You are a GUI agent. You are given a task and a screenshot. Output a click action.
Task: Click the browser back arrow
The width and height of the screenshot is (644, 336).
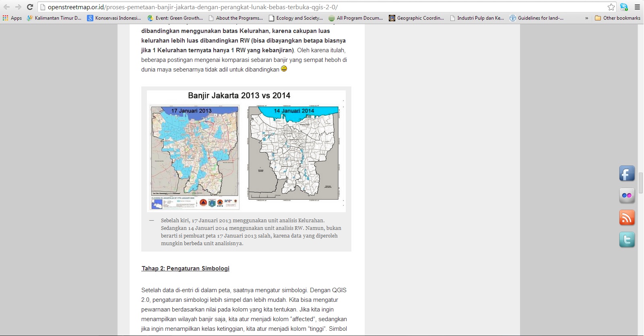click(x=6, y=7)
